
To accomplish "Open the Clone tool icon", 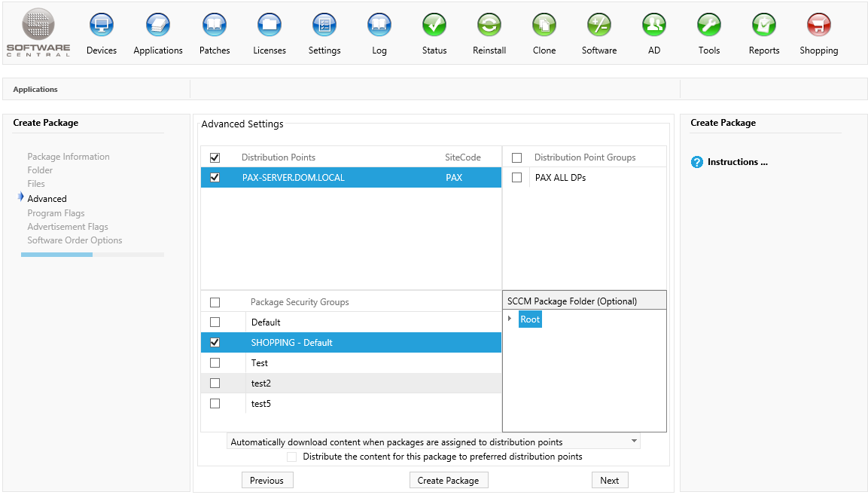I will pos(544,26).
